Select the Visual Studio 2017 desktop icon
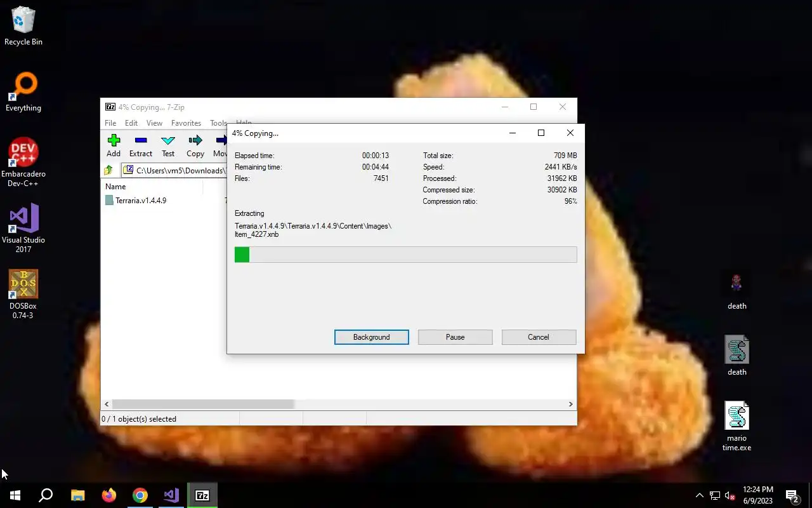Viewport: 812px width, 508px height. (x=23, y=229)
